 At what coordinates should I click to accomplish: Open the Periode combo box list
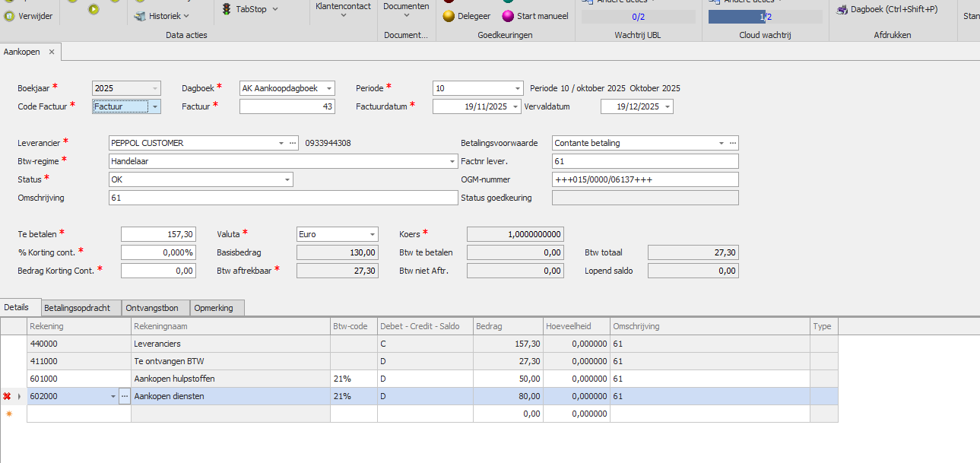[x=518, y=88]
